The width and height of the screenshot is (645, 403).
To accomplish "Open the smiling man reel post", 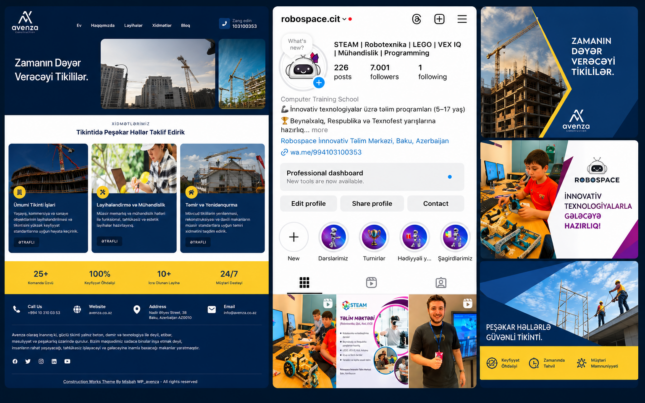I will pyautogui.click(x=443, y=341).
